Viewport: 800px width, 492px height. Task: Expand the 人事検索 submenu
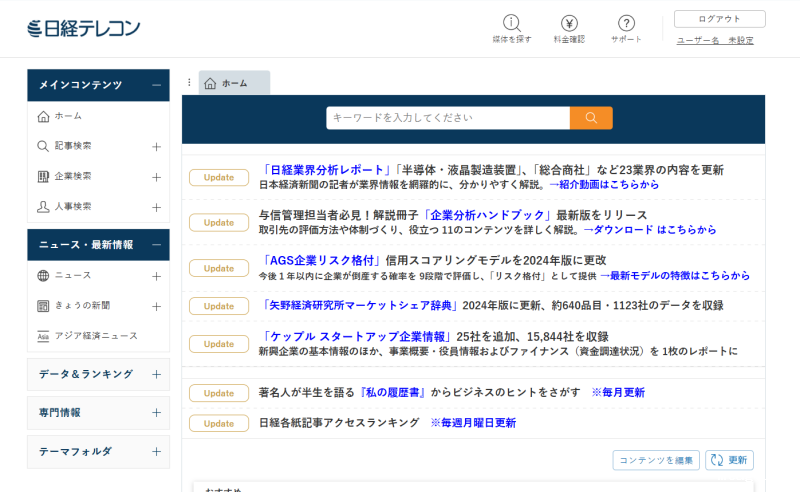pos(156,207)
